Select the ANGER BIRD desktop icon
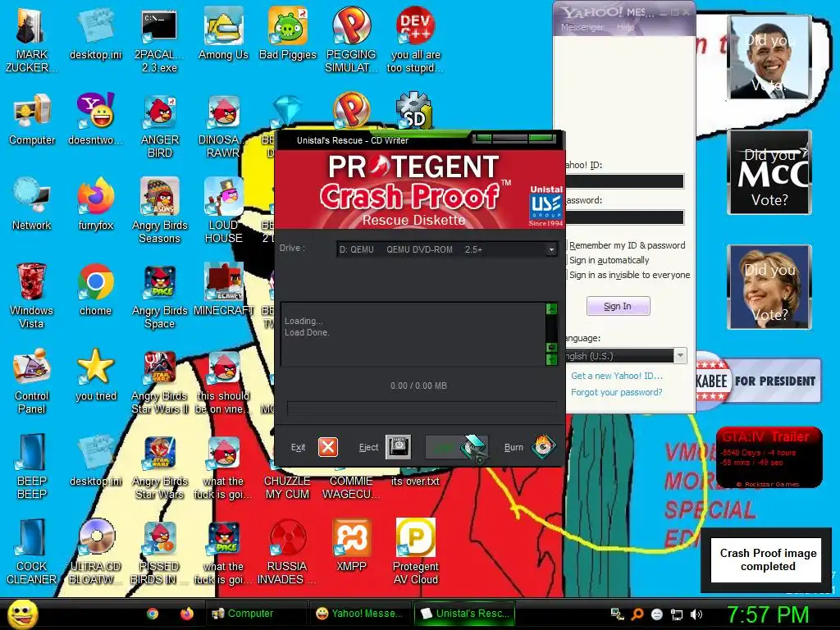Image resolution: width=840 pixels, height=630 pixels. pos(160,126)
